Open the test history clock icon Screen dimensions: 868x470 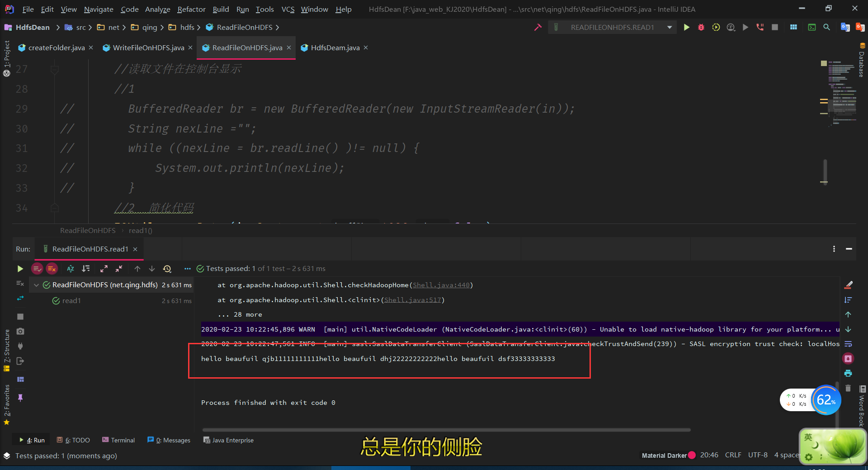click(x=167, y=269)
